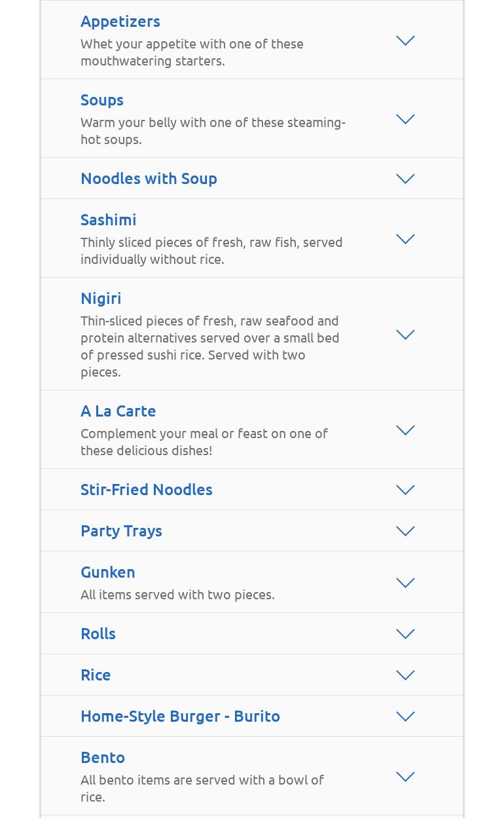Open Party Trays chevron icon
Screen dimensions: 504x818
click(x=405, y=531)
